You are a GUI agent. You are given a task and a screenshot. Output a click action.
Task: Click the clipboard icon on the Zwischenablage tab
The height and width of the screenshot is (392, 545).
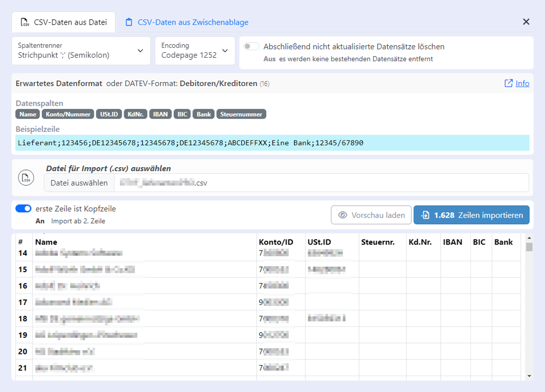129,22
